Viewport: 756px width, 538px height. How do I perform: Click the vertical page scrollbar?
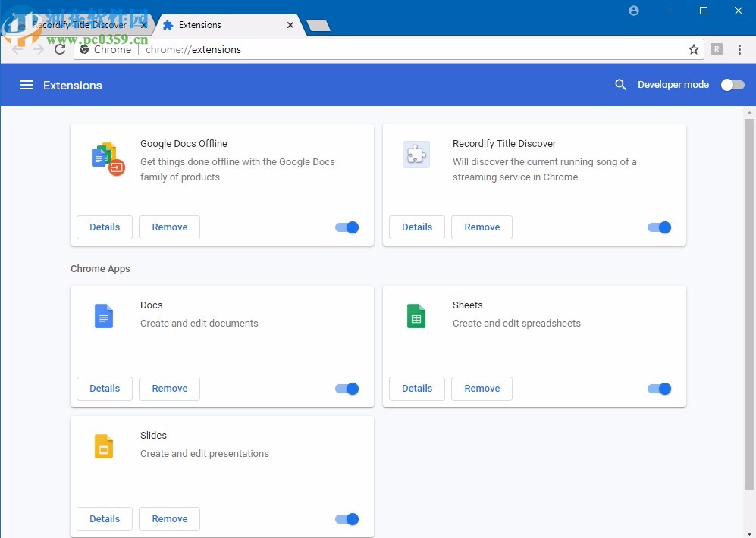749,303
